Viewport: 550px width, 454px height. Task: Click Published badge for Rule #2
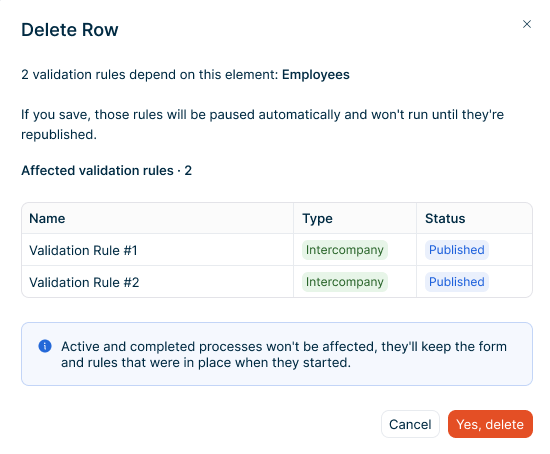pyautogui.click(x=457, y=282)
